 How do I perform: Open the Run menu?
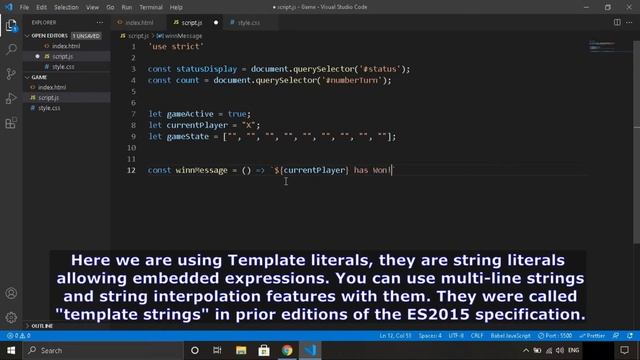pos(127,7)
